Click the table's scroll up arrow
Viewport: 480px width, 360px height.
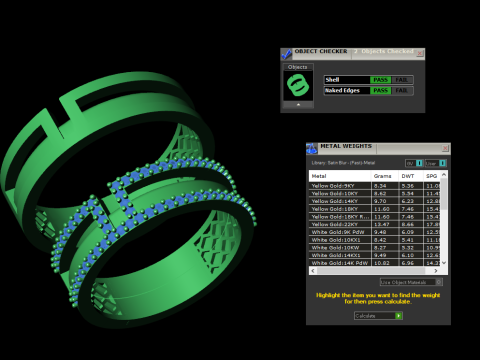pos(444,175)
